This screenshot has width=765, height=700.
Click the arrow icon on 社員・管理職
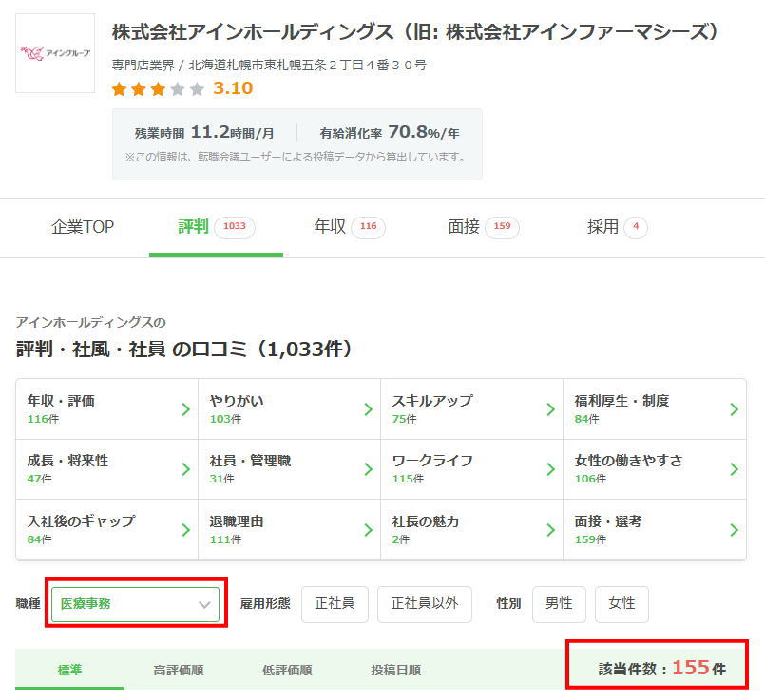point(369,469)
